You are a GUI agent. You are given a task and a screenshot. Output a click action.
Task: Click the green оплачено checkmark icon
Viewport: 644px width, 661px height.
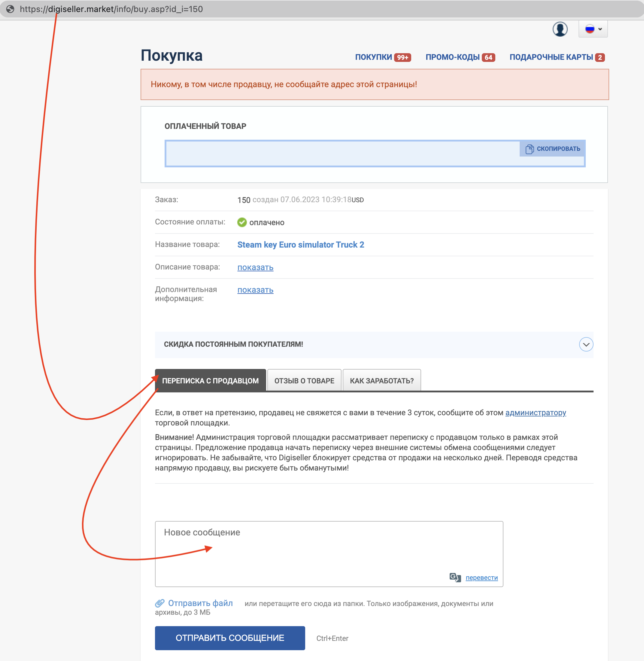[242, 222]
